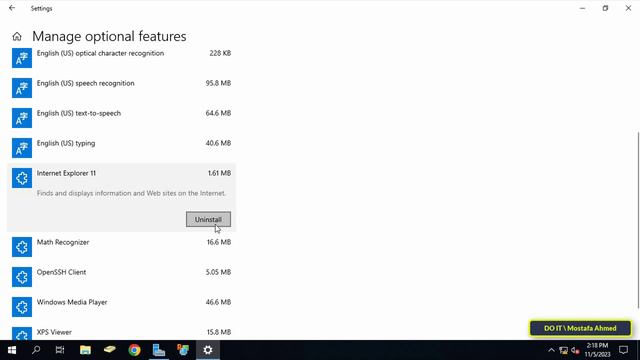Maximize or restore the Settings window
640x360 pixels.
click(605, 8)
